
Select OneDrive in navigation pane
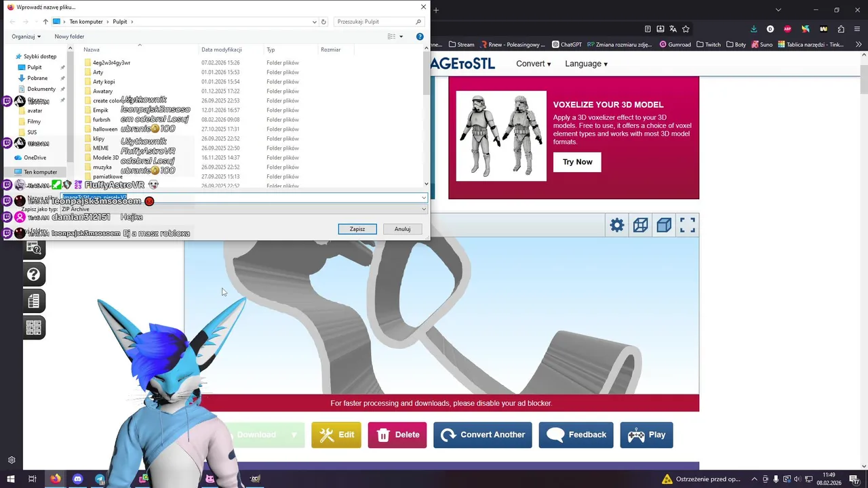pos(35,157)
